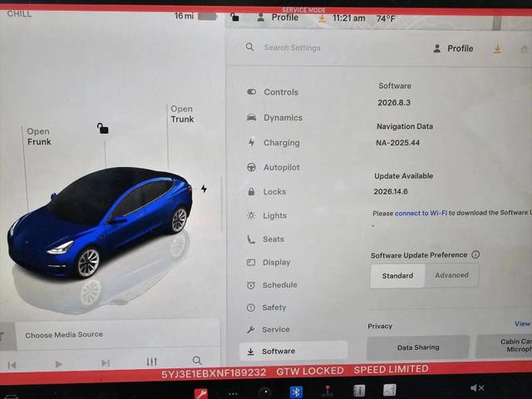
Task: Tap the GTW LOCKED status text
Action: (310, 372)
